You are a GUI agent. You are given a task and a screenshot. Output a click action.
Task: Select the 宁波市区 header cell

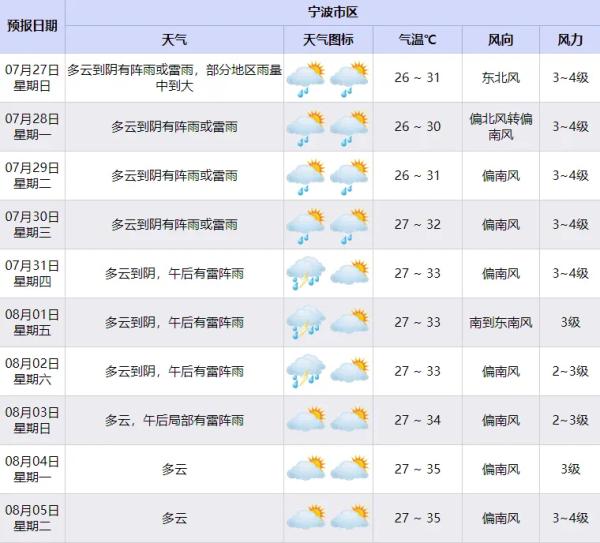point(333,13)
